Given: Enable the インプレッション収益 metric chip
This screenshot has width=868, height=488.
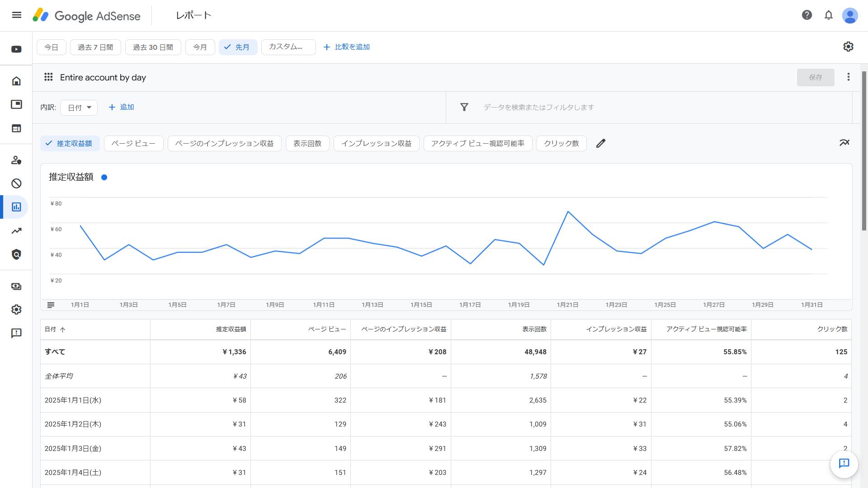Looking at the screenshot, I should point(377,143).
